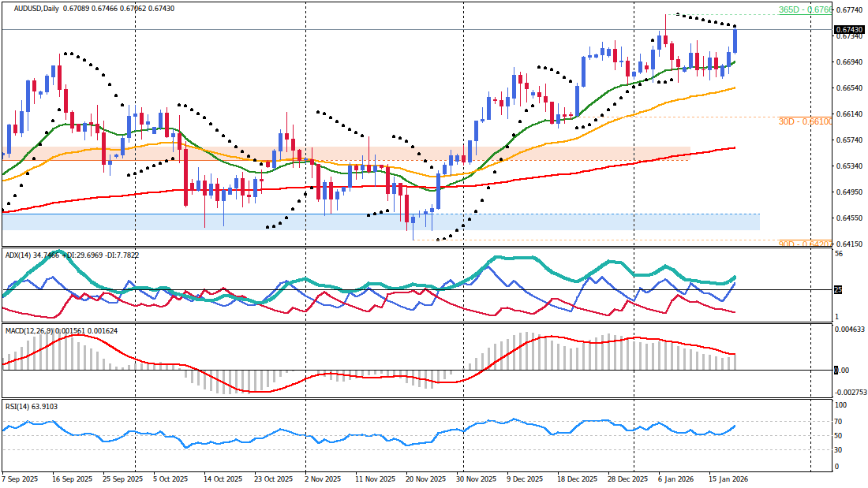Screen dimensions: 868x488
Task: Click the 0.64950 price axis value
Action: pos(848,192)
